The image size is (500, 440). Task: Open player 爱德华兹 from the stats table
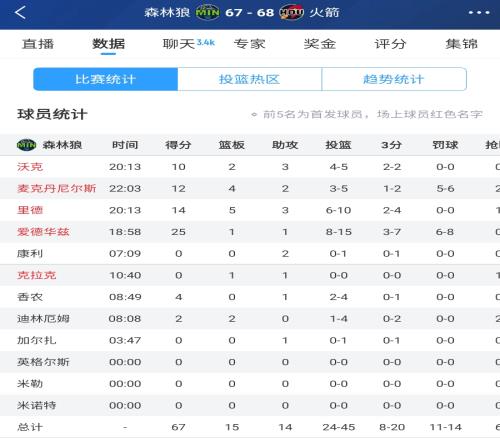coord(43,232)
